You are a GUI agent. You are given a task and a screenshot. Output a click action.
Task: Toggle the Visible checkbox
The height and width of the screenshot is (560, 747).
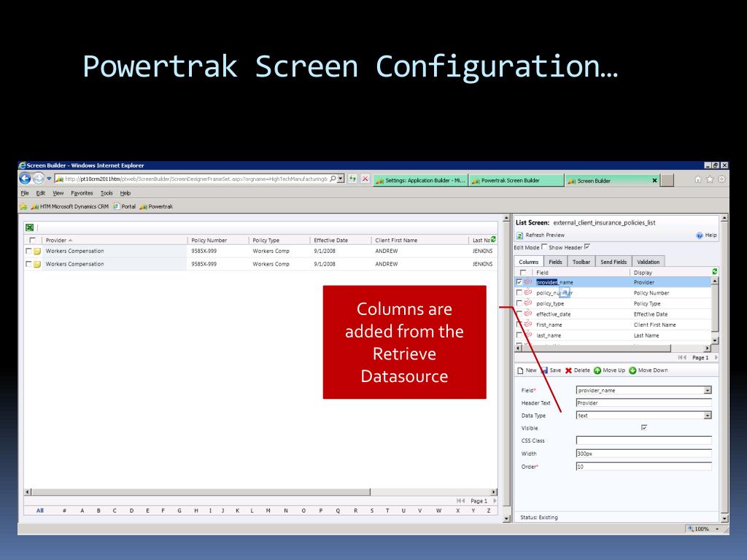[x=644, y=427]
